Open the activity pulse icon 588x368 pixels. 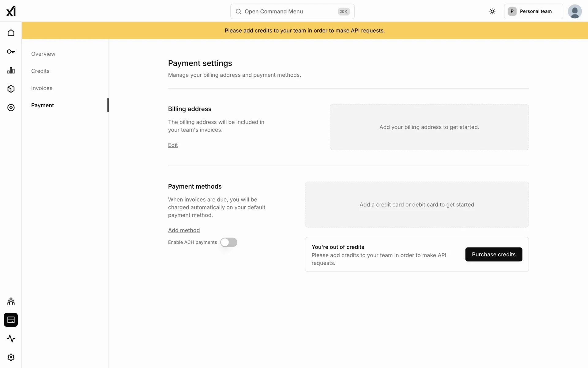pyautogui.click(x=11, y=339)
